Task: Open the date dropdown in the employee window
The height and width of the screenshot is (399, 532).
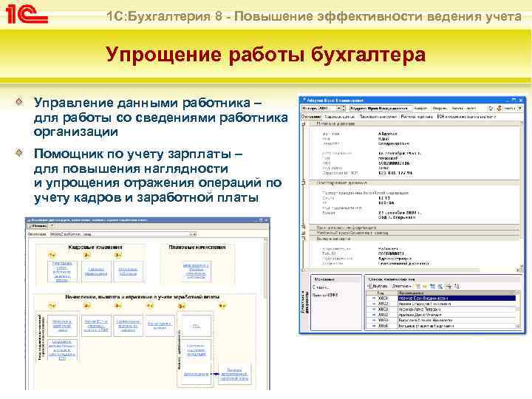Action: (338, 108)
